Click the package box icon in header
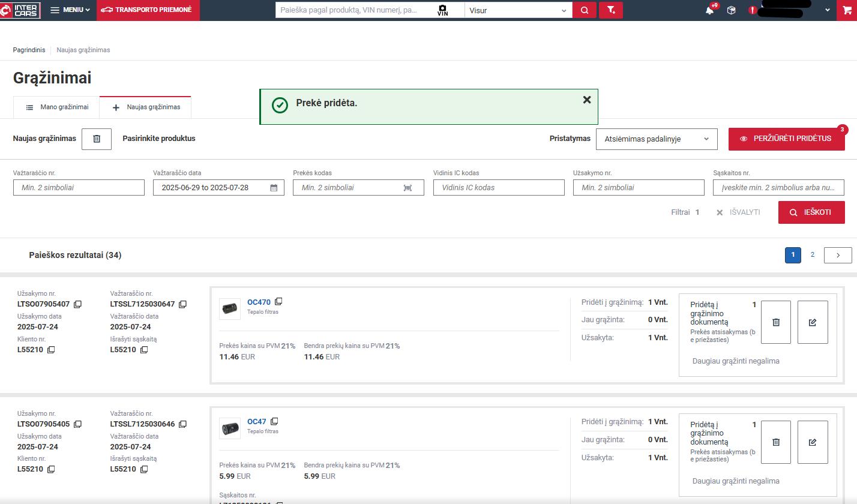The height and width of the screenshot is (504, 857). 731,10
